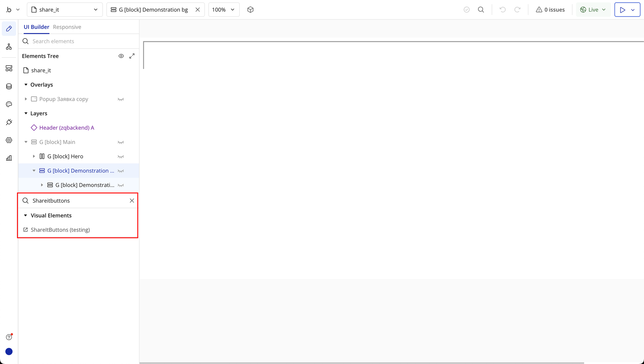Toggle visibility of Popup Заявка copy
The image size is (644, 364).
(x=121, y=99)
